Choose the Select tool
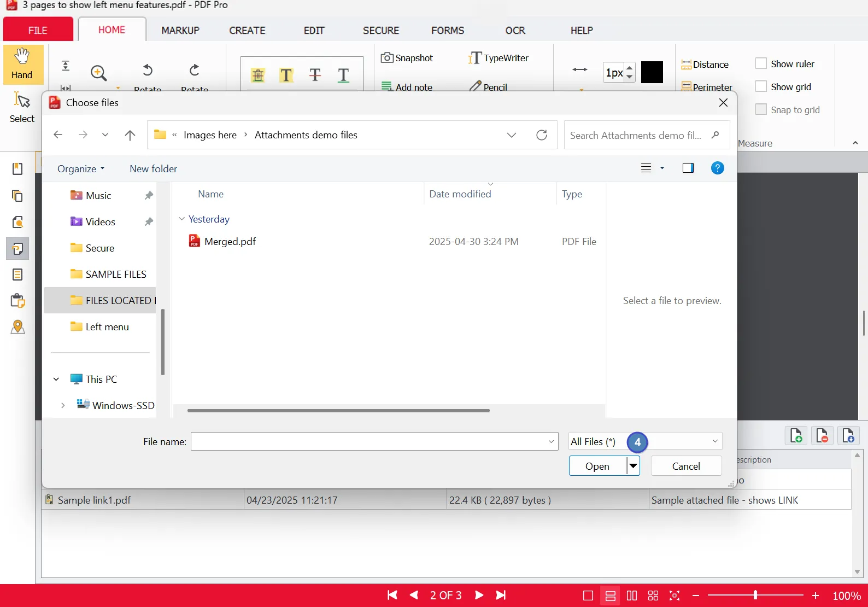The width and height of the screenshot is (868, 607). point(22,108)
